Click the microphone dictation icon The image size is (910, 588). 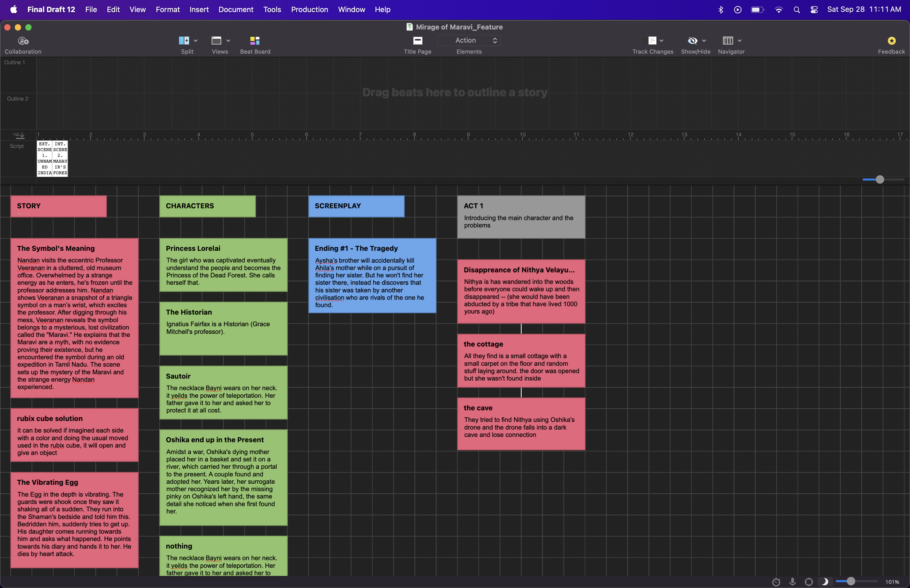pyautogui.click(x=792, y=581)
